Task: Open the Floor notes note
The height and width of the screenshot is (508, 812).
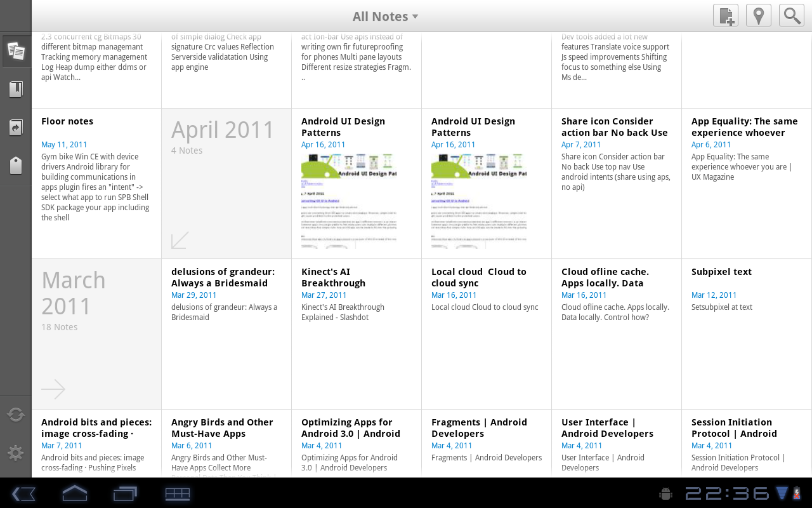Action: coord(96,184)
